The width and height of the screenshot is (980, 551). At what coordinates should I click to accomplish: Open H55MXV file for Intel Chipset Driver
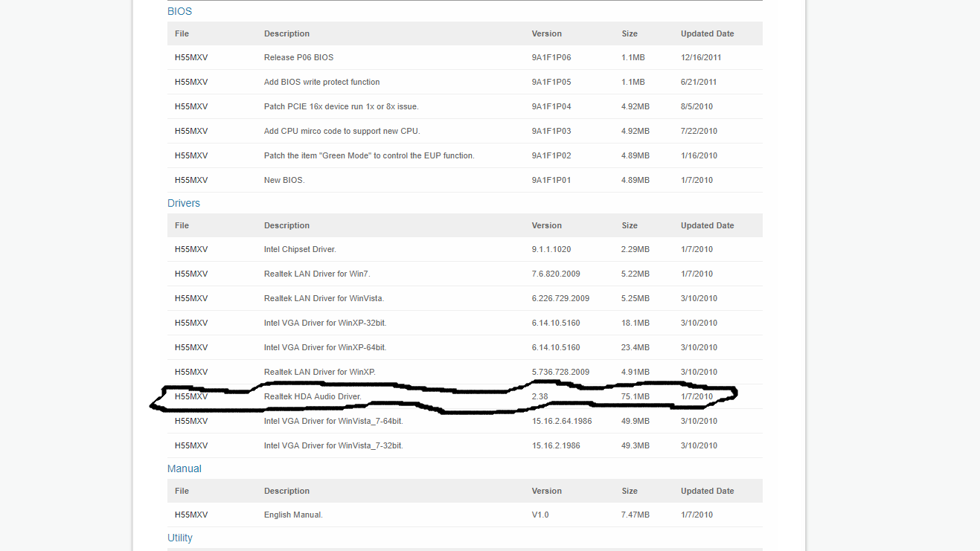point(191,249)
